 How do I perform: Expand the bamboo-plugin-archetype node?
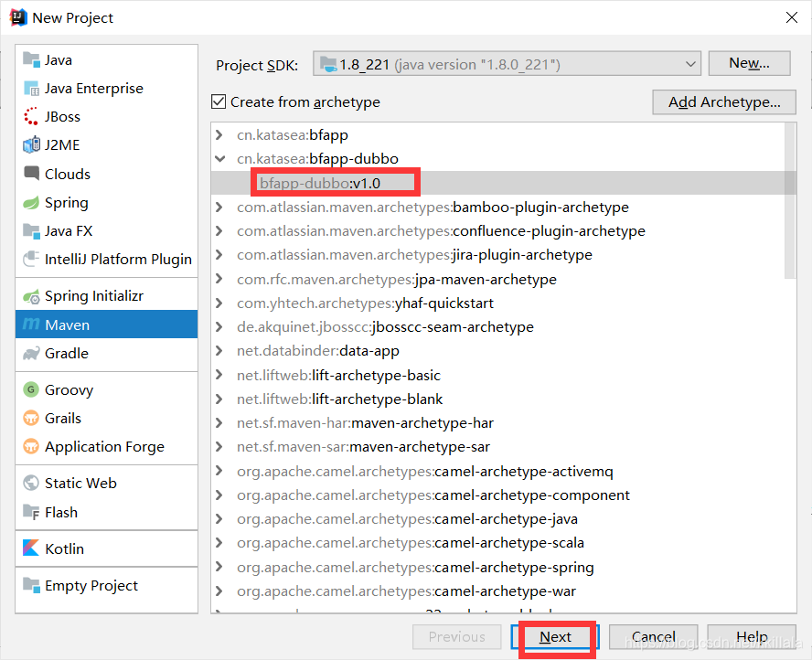click(x=219, y=208)
